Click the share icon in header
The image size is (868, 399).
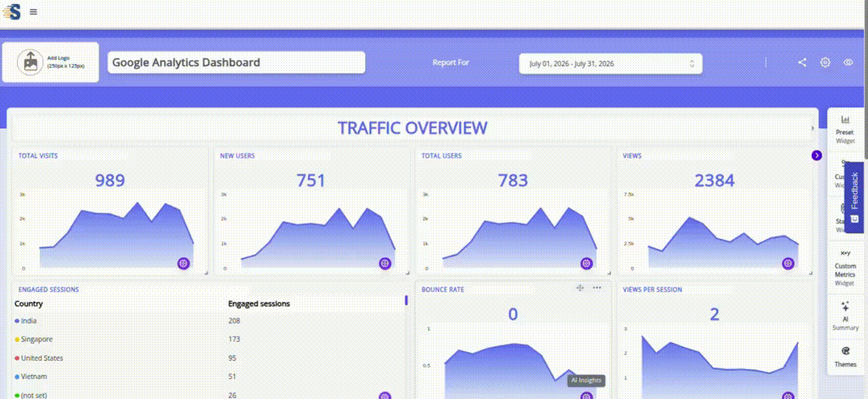coord(802,62)
